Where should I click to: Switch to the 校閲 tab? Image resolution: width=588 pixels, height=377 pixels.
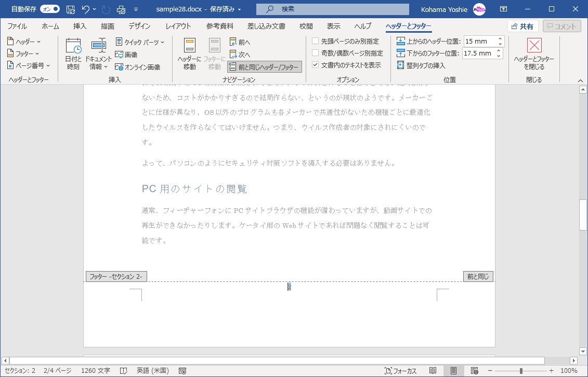click(306, 26)
